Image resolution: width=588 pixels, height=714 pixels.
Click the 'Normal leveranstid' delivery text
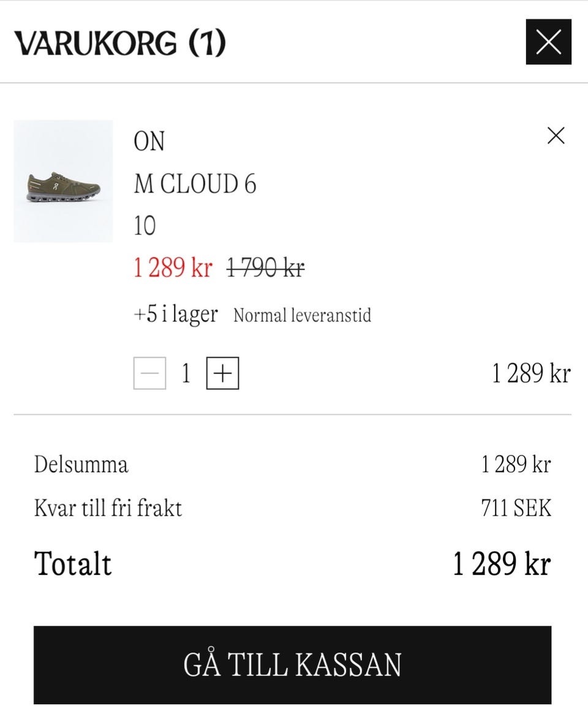coord(302,315)
